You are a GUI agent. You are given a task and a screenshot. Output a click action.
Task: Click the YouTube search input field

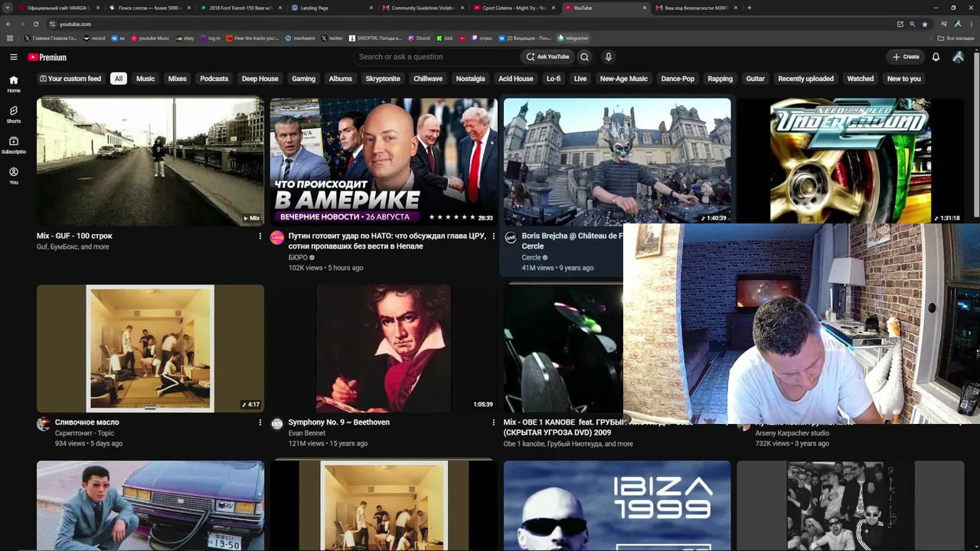point(436,57)
